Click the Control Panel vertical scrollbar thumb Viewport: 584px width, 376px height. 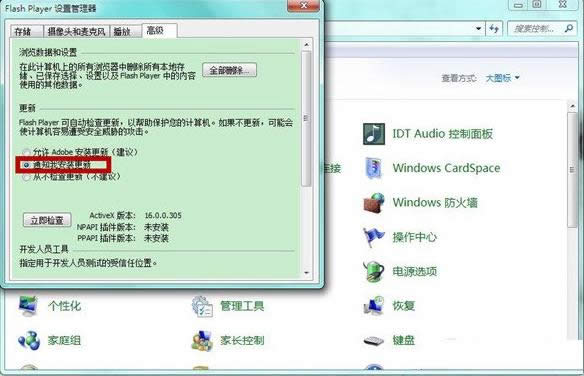[x=572, y=170]
